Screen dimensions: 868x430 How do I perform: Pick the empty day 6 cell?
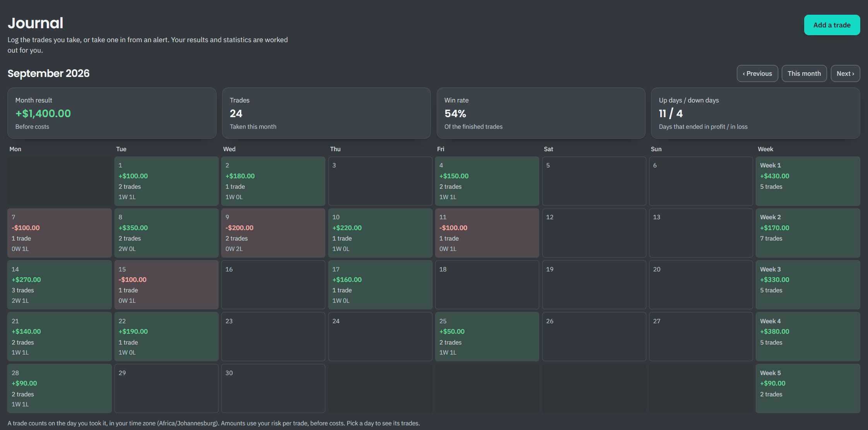click(701, 181)
